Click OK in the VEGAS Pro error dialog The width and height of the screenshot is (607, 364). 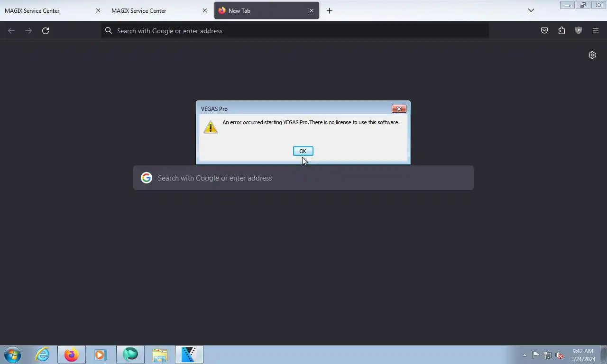(303, 151)
